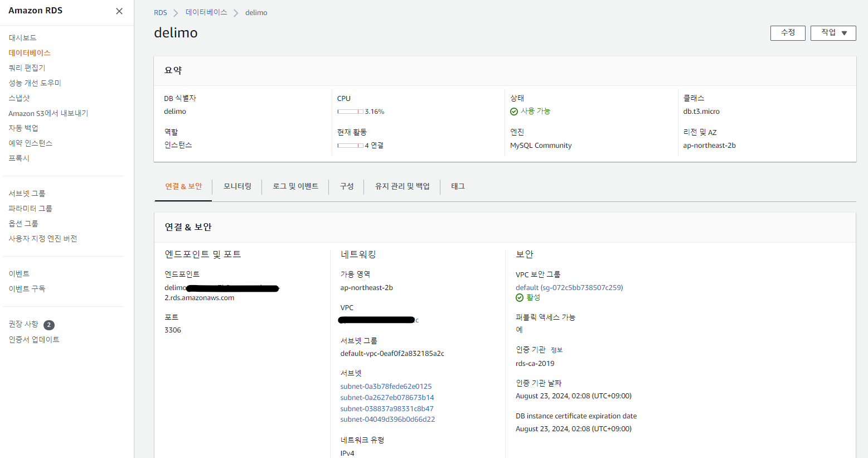The height and width of the screenshot is (458, 868).
Task: Click the engine value MySQL Community
Action: [541, 146]
